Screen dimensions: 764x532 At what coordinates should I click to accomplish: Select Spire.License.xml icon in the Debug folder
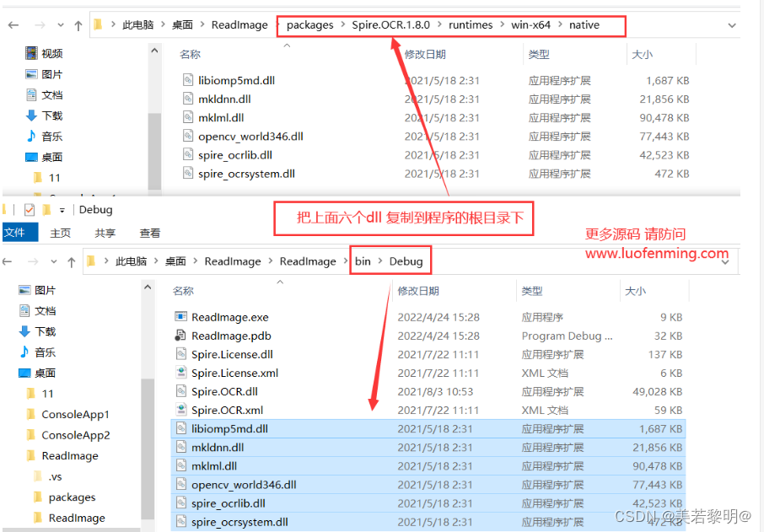point(181,372)
